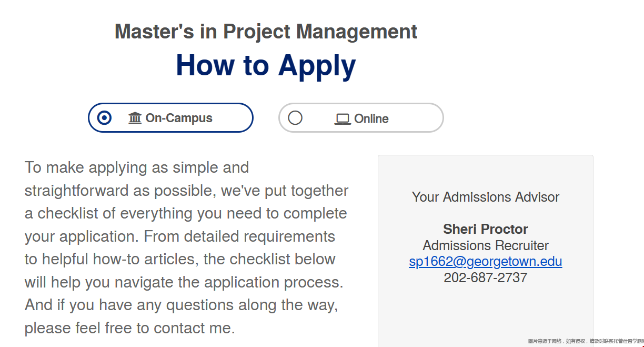Image resolution: width=644 pixels, height=347 pixels.
Task: Click the How to Apply heading
Action: pos(266,65)
